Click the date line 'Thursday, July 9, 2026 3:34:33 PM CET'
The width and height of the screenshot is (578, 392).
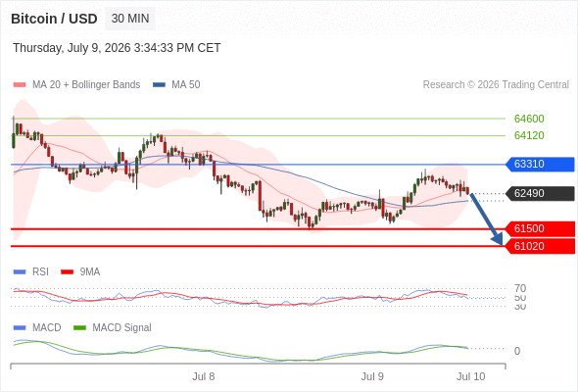117,48
